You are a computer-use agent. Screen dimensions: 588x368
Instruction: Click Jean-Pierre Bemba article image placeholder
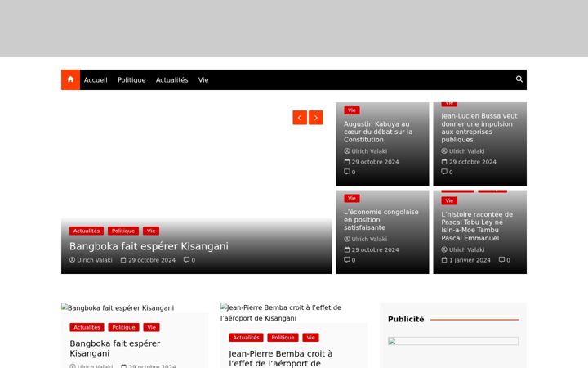coord(281,312)
